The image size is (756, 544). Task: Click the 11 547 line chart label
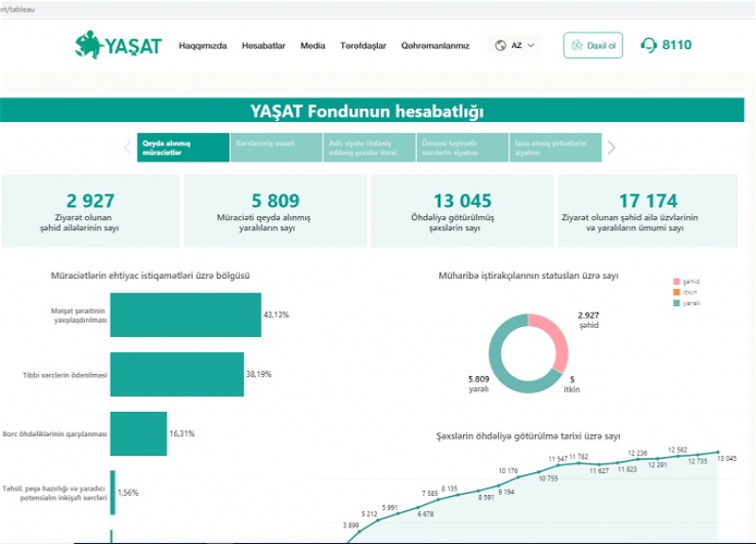(558, 459)
